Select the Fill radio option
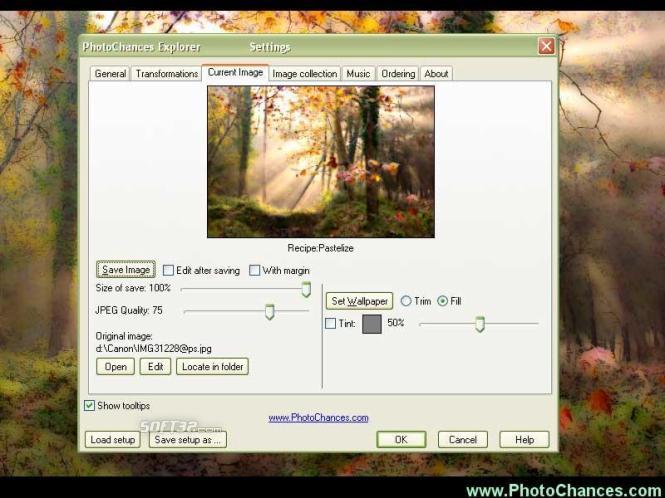665x498 pixels. tap(442, 301)
